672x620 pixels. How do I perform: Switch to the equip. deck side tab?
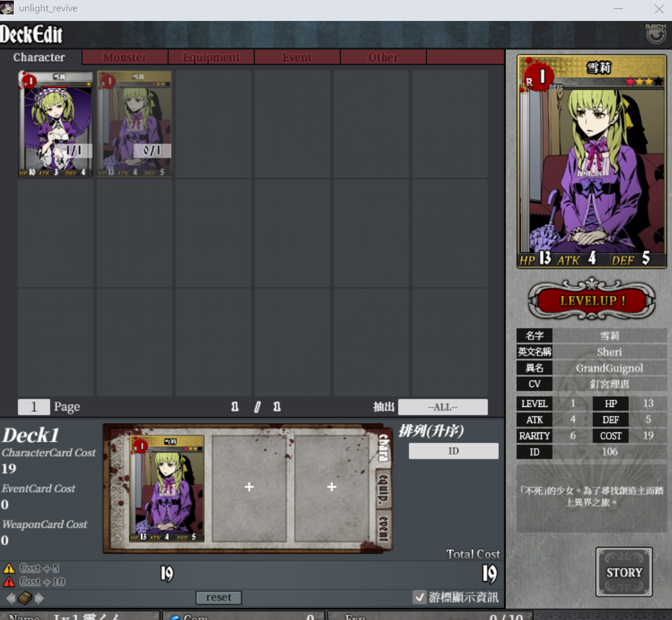point(384,488)
